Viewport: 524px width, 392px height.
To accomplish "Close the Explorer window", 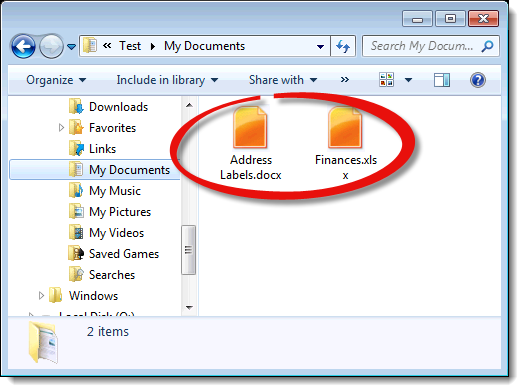I will pos(483,19).
